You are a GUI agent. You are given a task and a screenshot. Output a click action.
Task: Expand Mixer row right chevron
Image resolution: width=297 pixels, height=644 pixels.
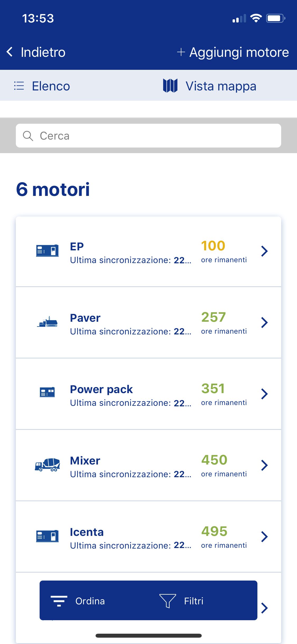(x=264, y=465)
